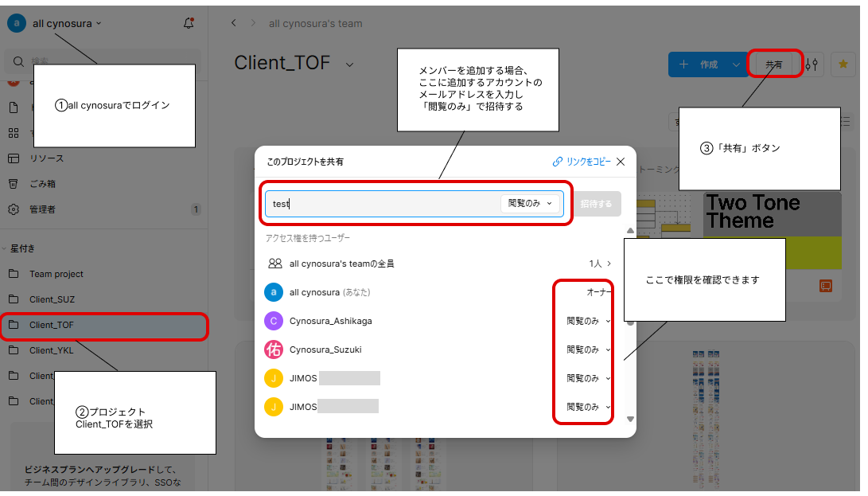Viewport: 868px width, 496px height.
Task: Open the filter settings sliders icon
Action: click(x=812, y=64)
